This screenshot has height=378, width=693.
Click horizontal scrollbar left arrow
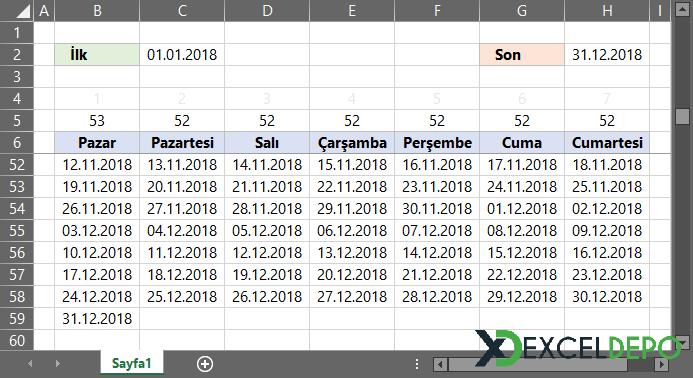[440, 364]
